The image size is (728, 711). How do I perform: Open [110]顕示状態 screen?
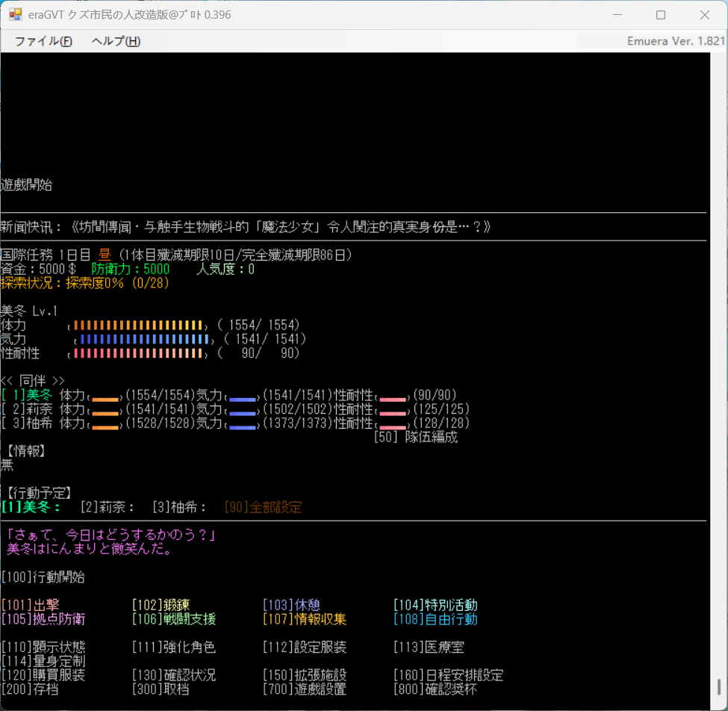[x=43, y=647]
